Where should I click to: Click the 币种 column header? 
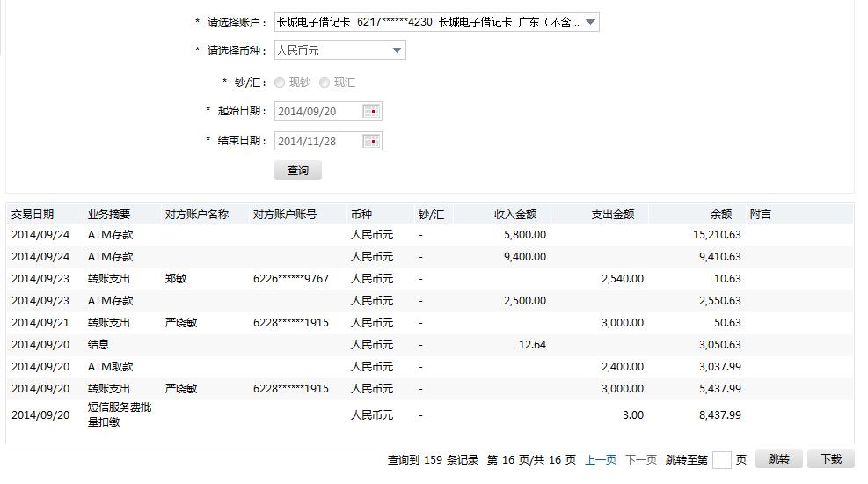[361, 215]
